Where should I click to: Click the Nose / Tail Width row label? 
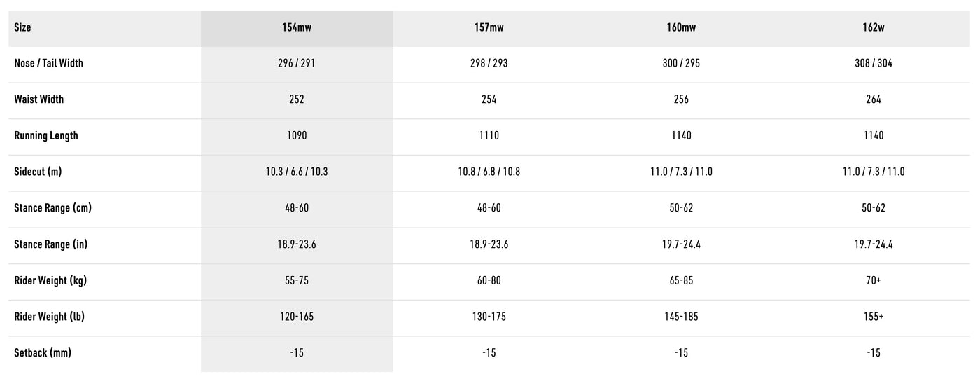49,63
